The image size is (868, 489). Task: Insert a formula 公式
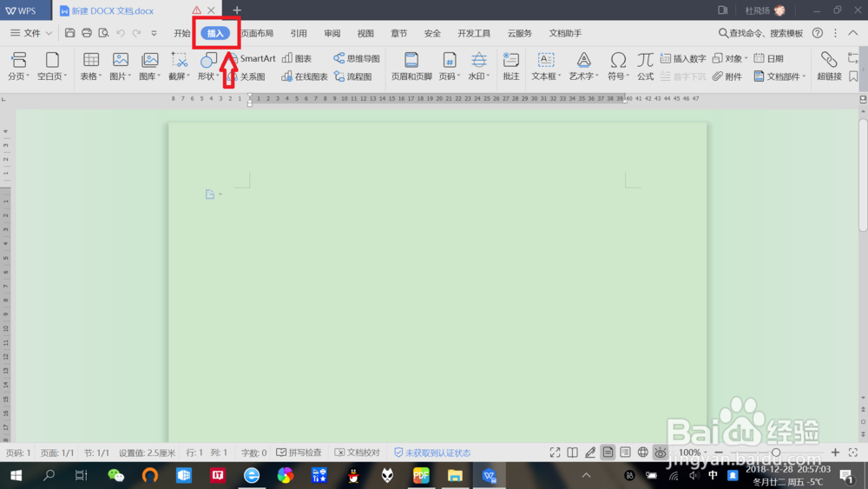click(645, 66)
